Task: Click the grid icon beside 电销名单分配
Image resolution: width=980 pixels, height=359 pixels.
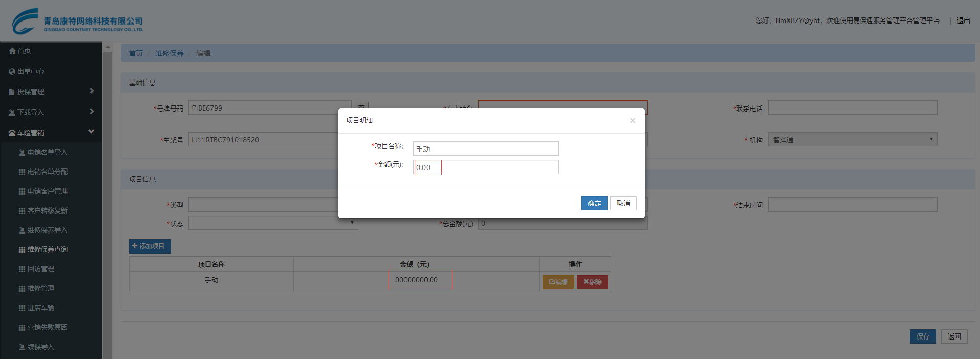Action: tap(22, 172)
